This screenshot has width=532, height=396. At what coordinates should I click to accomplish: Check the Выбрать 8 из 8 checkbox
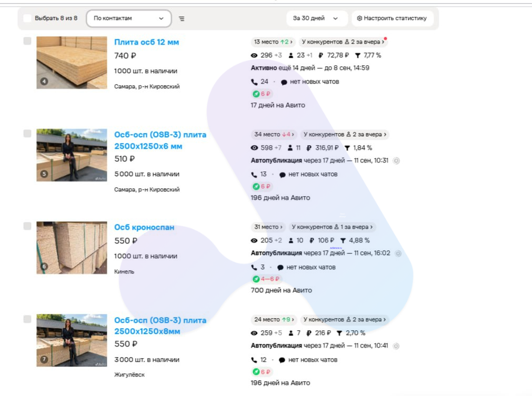tap(27, 18)
